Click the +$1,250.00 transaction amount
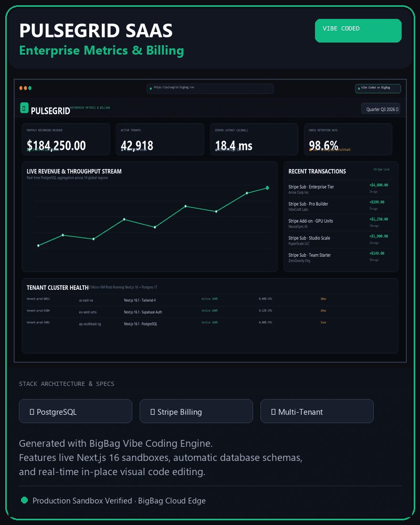Screen dimensions: 420x525 379,219
